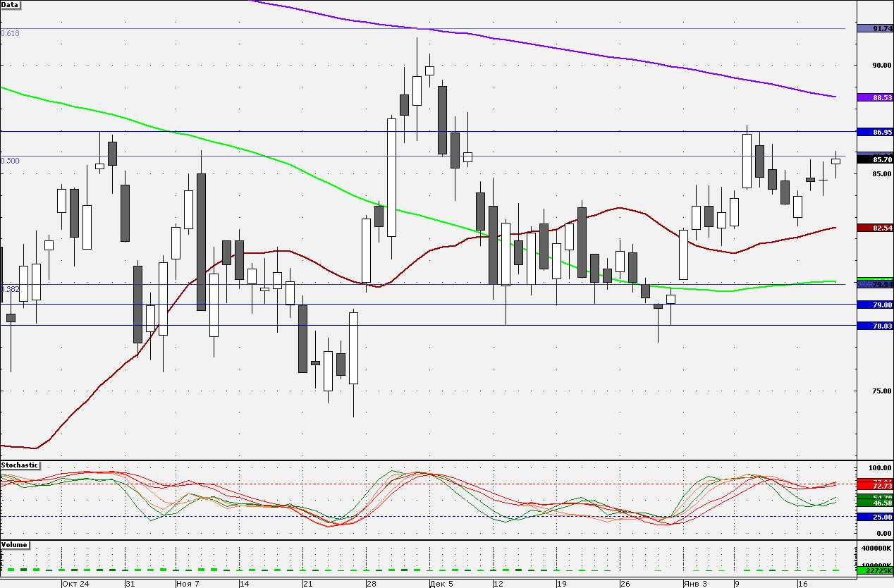Click the Окт 24 date marker
The width and height of the screenshot is (894, 588).
click(75, 584)
